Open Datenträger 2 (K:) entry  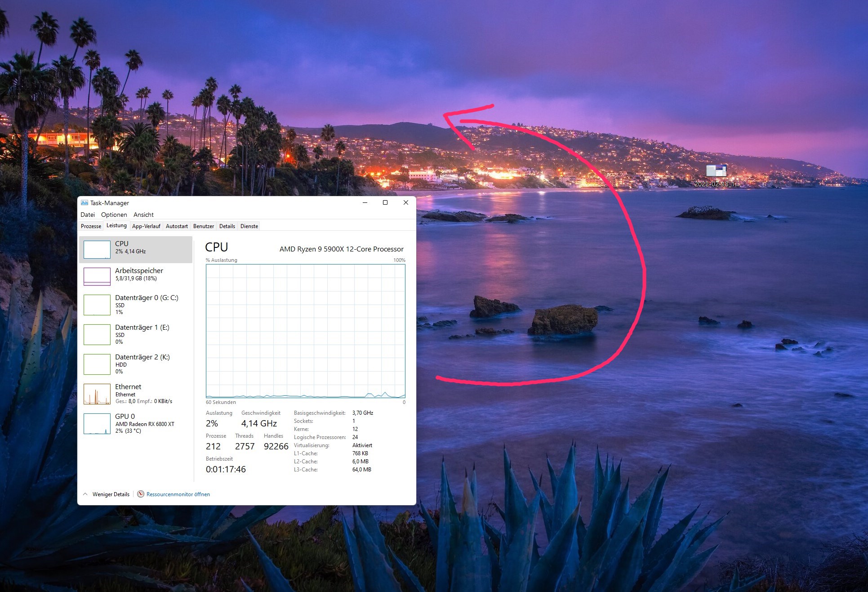point(136,364)
